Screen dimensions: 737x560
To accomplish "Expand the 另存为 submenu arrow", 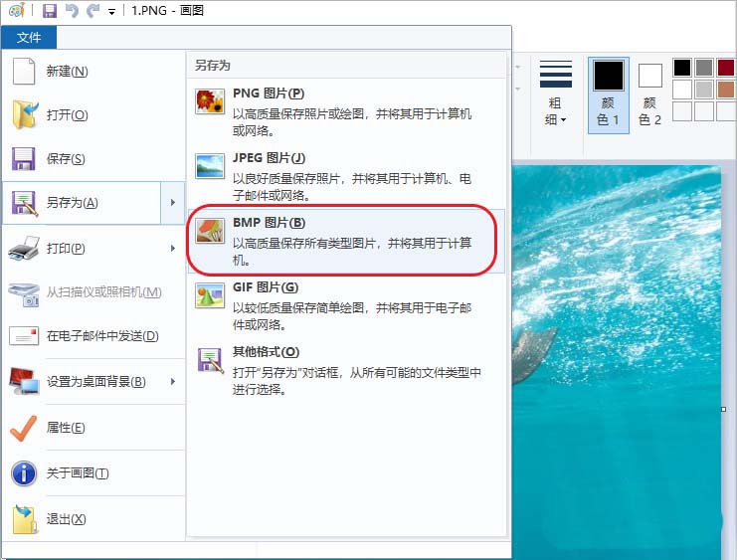I will point(173,202).
